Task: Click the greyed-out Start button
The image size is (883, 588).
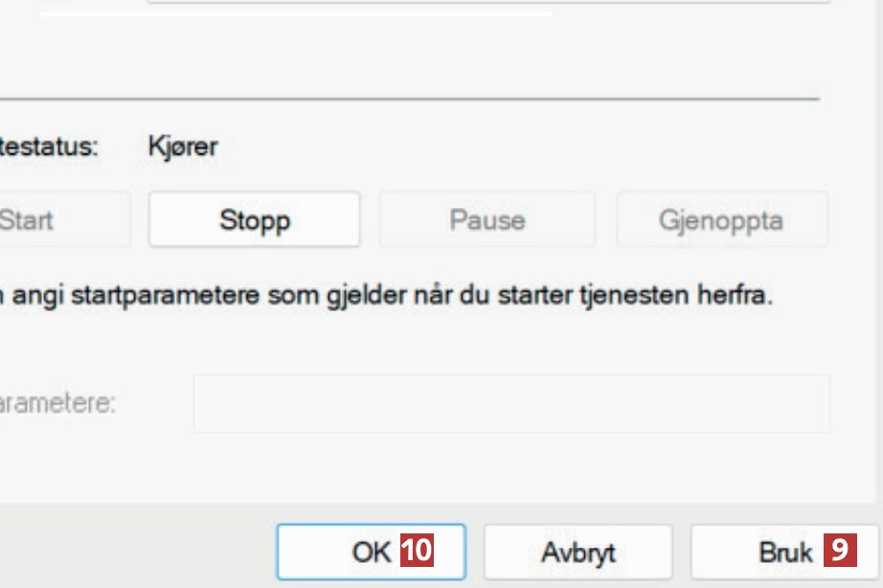Action: (x=57, y=220)
